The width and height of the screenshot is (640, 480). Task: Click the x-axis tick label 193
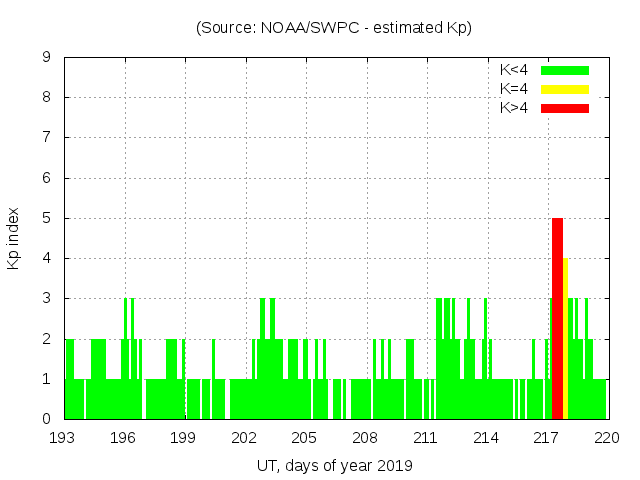point(64,437)
